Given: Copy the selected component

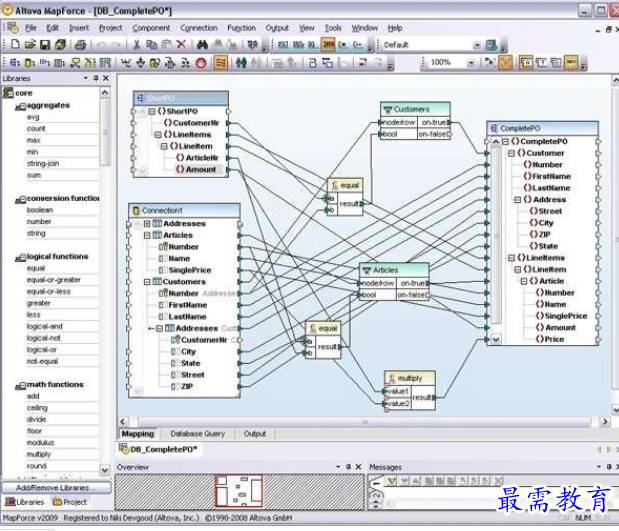Looking at the screenshot, I should coord(152,45).
